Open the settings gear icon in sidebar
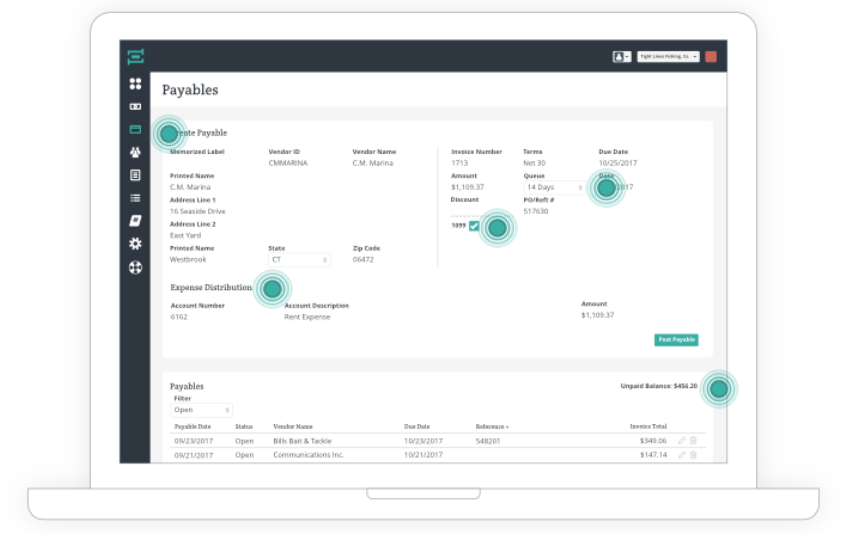 coord(135,244)
